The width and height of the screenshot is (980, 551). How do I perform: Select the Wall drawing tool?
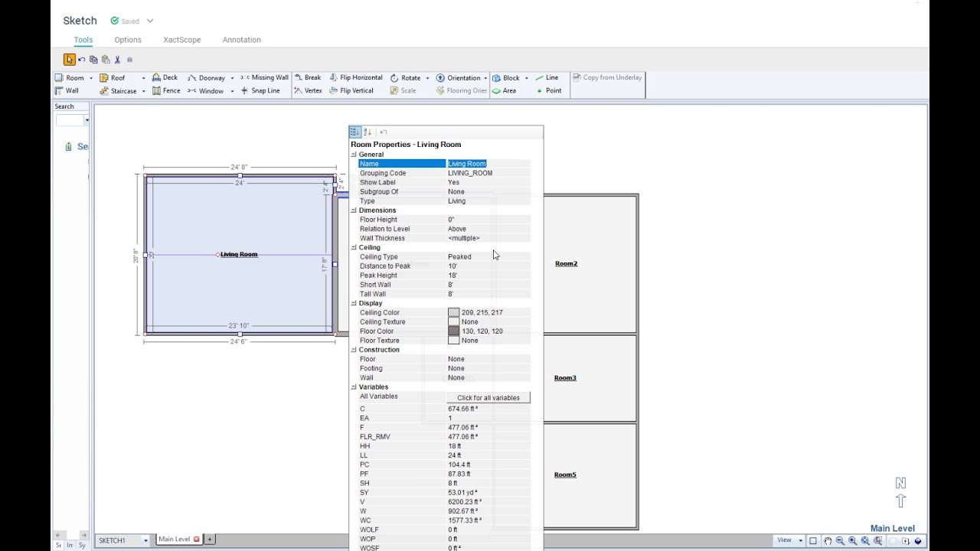click(x=67, y=90)
